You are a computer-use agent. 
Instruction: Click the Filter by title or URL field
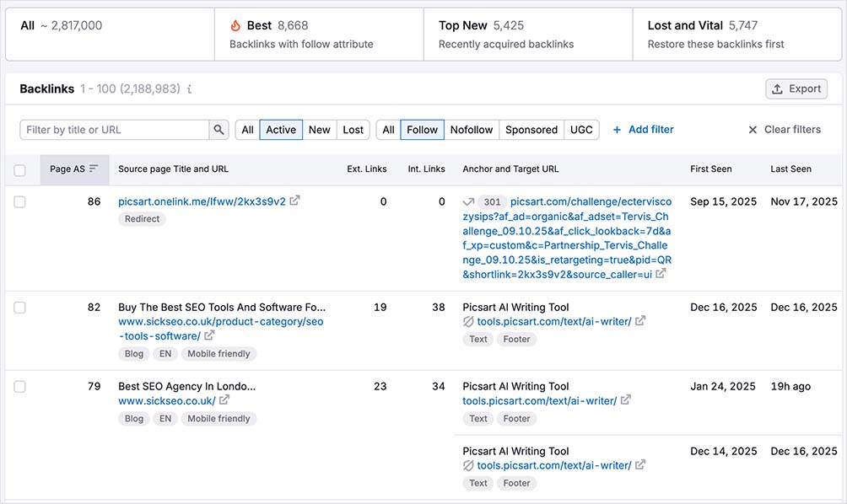pyautogui.click(x=115, y=130)
